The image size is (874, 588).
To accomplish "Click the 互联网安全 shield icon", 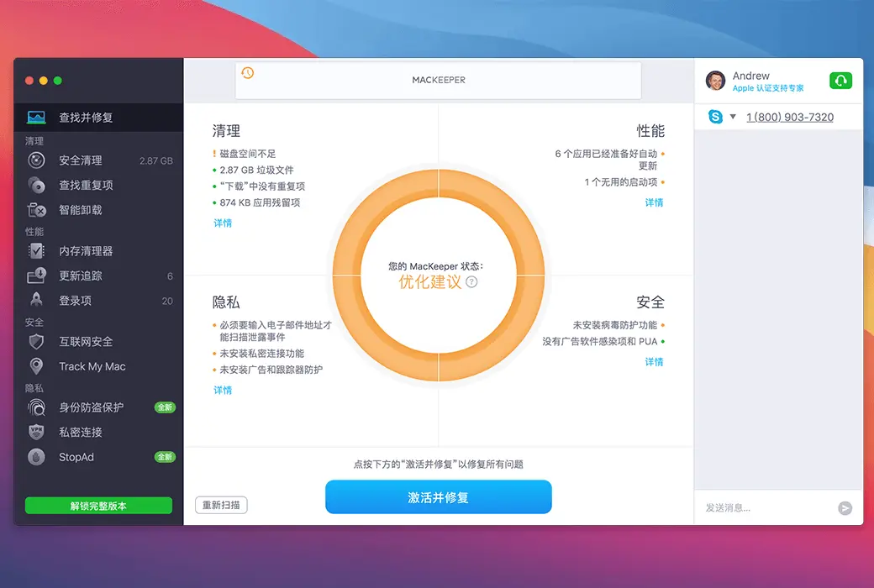I will 36,342.
